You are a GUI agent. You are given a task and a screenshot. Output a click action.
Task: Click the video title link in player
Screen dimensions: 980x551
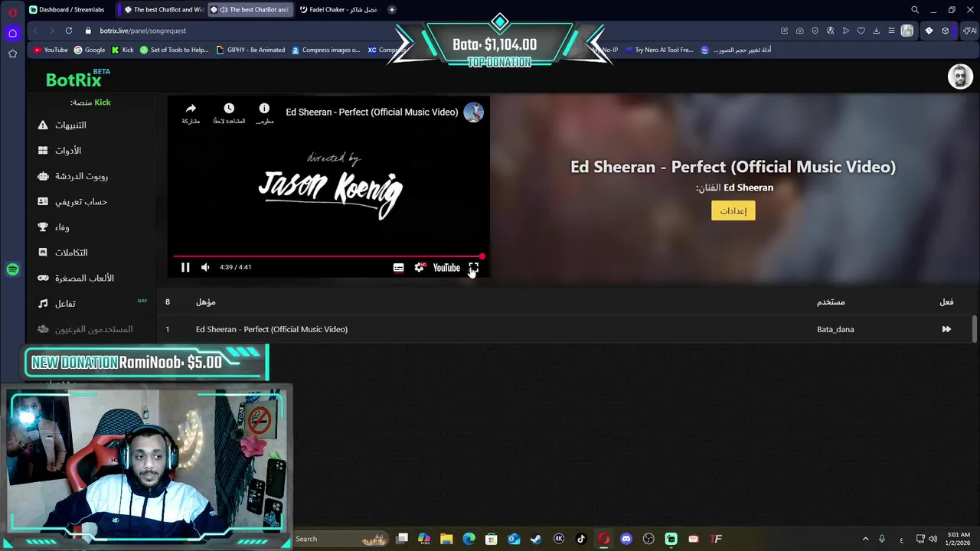[371, 112]
